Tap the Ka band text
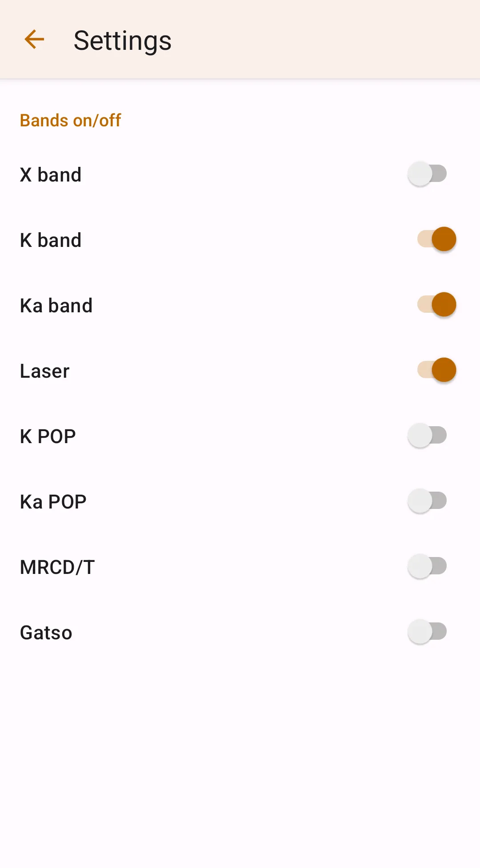The image size is (480, 868). [56, 306]
